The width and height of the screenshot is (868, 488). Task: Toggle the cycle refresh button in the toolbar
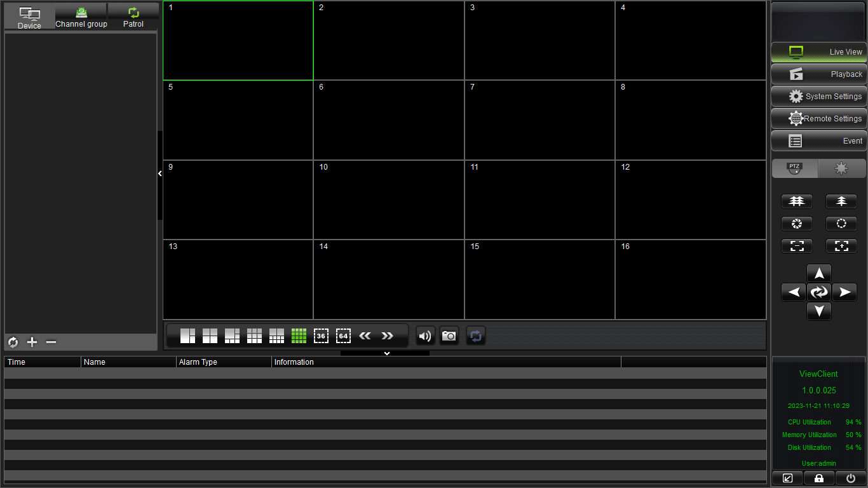(x=476, y=336)
